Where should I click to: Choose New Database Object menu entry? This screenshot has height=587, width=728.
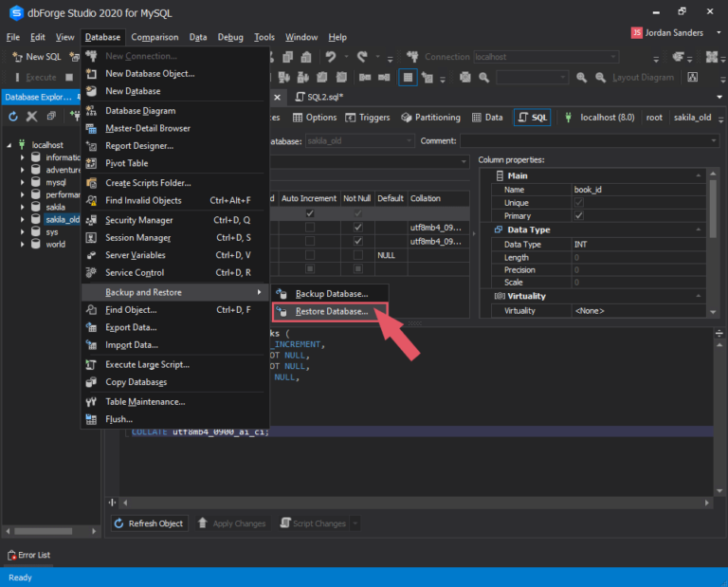click(x=175, y=73)
